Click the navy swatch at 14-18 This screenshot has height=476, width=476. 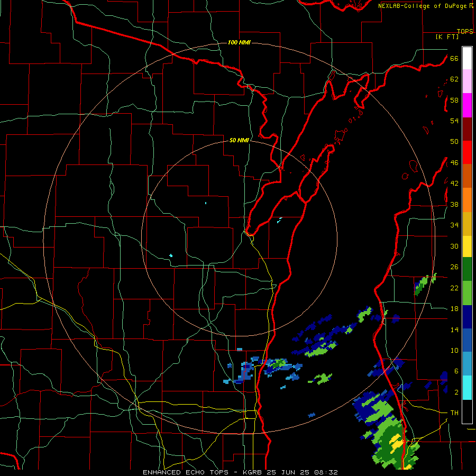pos(467,317)
